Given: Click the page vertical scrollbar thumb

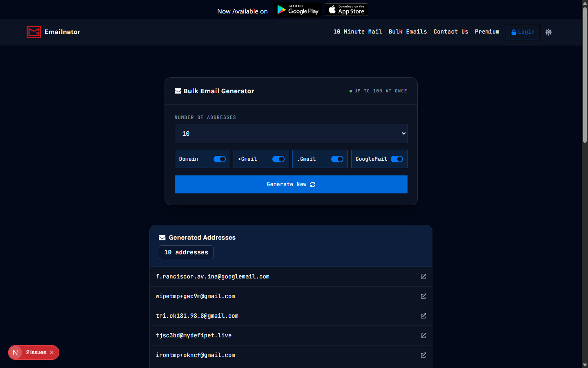Looking at the screenshot, I should pos(585,76).
